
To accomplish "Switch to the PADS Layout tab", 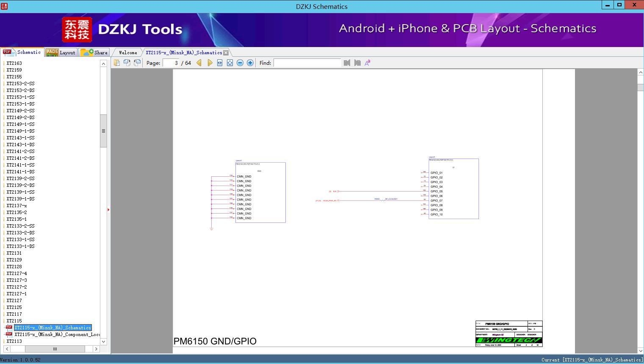I will pyautogui.click(x=61, y=53).
